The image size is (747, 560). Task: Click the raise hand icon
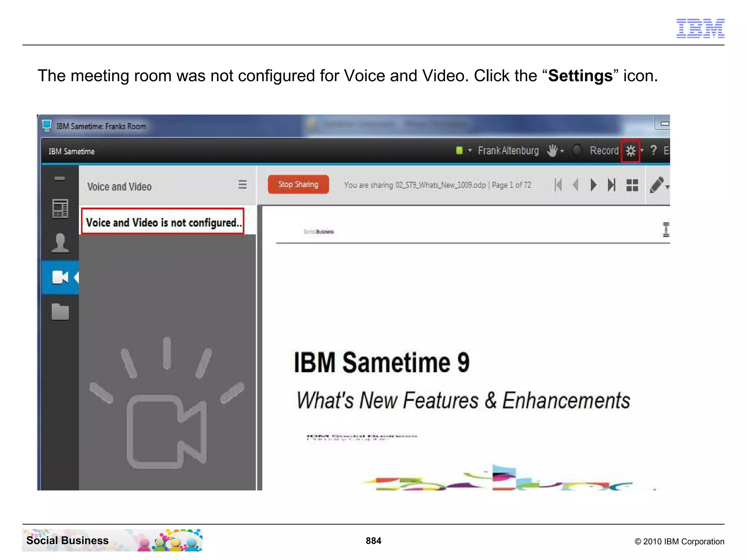click(x=552, y=150)
